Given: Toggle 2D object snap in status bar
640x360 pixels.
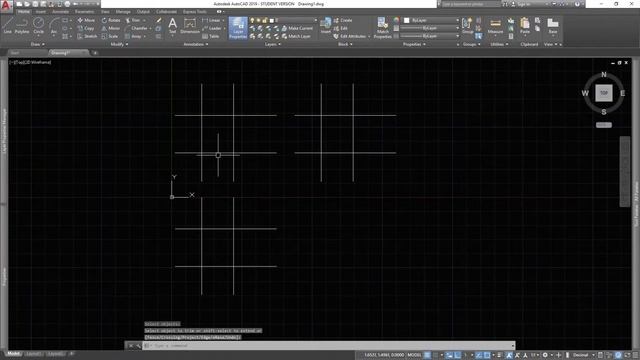Looking at the screenshot, I should point(487,355).
